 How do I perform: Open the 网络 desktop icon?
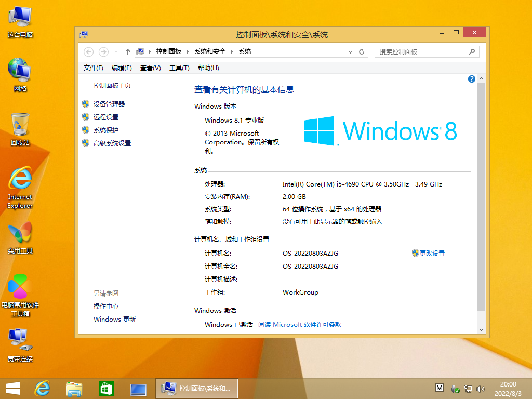pyautogui.click(x=20, y=75)
